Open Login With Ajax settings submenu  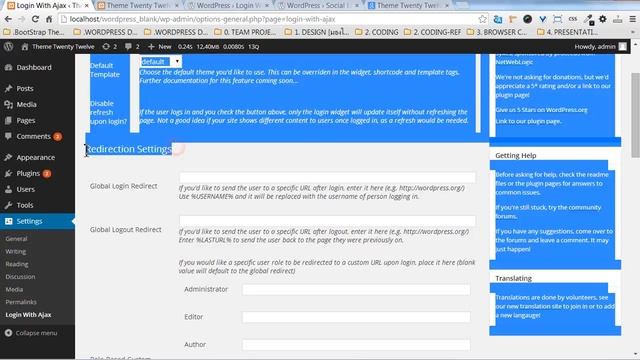point(28,315)
